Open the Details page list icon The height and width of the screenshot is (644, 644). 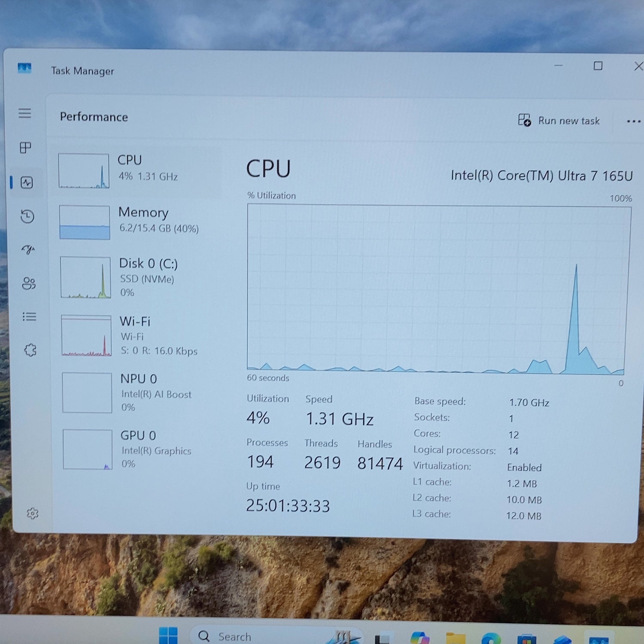tap(29, 317)
